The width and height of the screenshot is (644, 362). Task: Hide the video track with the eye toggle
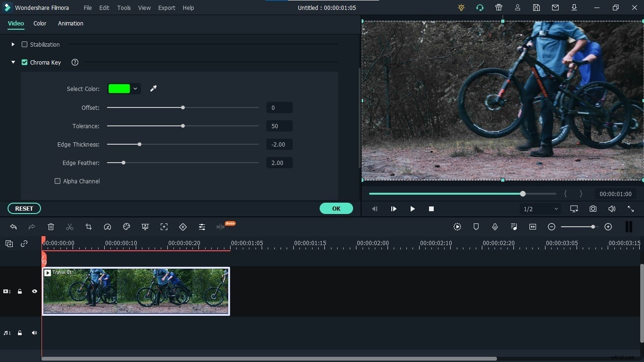click(x=34, y=291)
